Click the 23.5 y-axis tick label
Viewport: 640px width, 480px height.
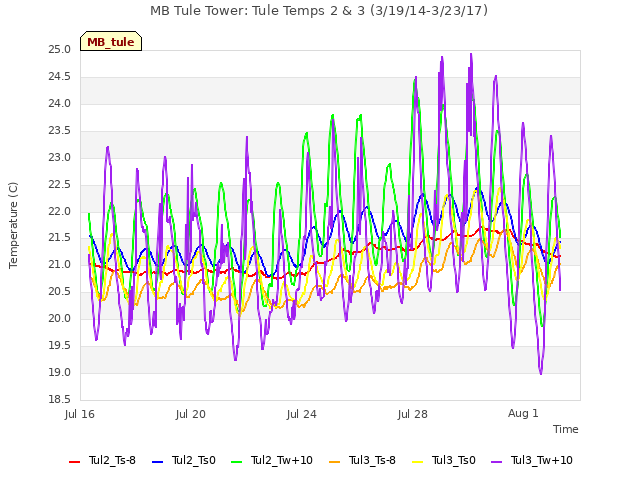pos(60,131)
